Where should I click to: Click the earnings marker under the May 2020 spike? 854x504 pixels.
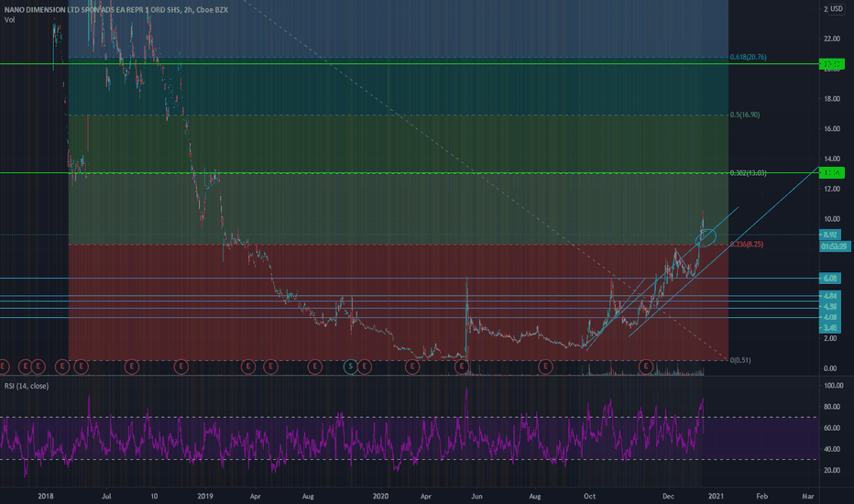click(461, 367)
